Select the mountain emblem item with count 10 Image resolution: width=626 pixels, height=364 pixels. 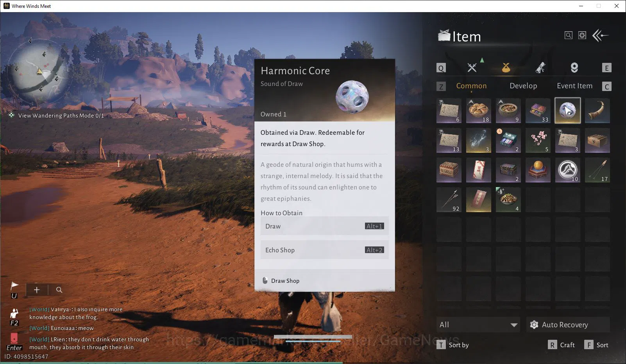pyautogui.click(x=567, y=170)
